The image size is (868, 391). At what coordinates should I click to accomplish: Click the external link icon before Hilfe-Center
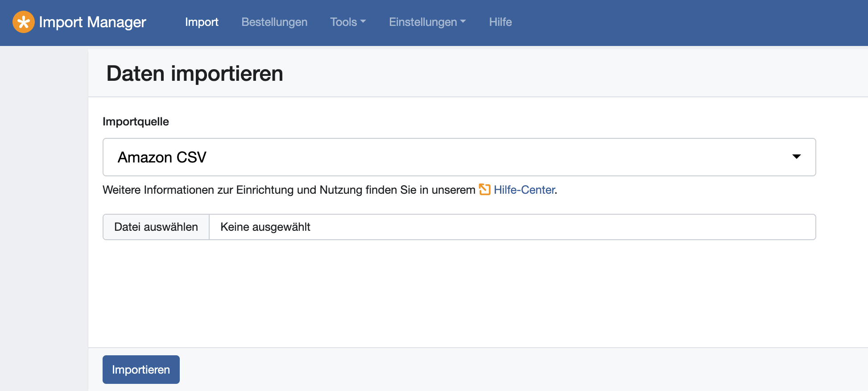tap(484, 190)
